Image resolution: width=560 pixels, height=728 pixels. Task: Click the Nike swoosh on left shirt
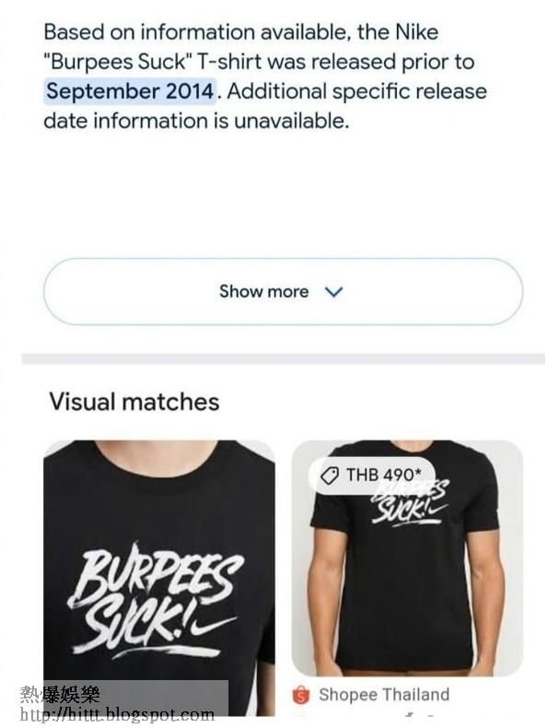(x=214, y=628)
